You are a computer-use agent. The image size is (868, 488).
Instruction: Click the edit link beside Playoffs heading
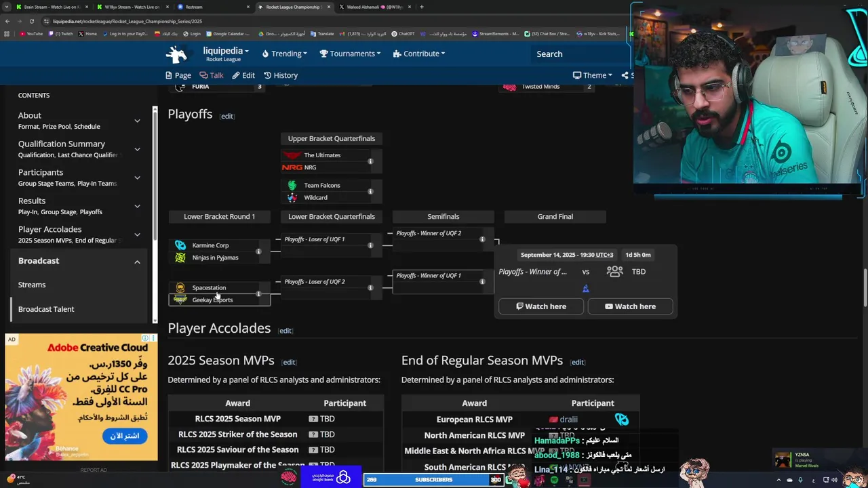(x=227, y=116)
